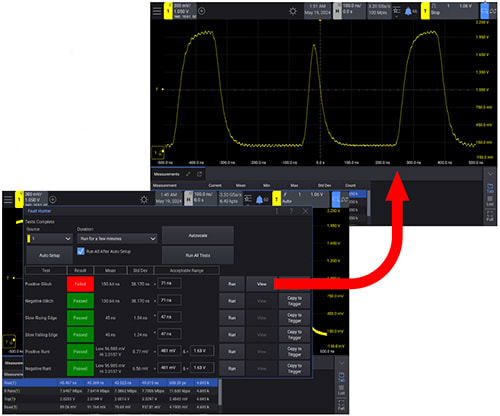Copy Positive Runt to Trigger
This screenshot has width=500, height=416.
294,352
